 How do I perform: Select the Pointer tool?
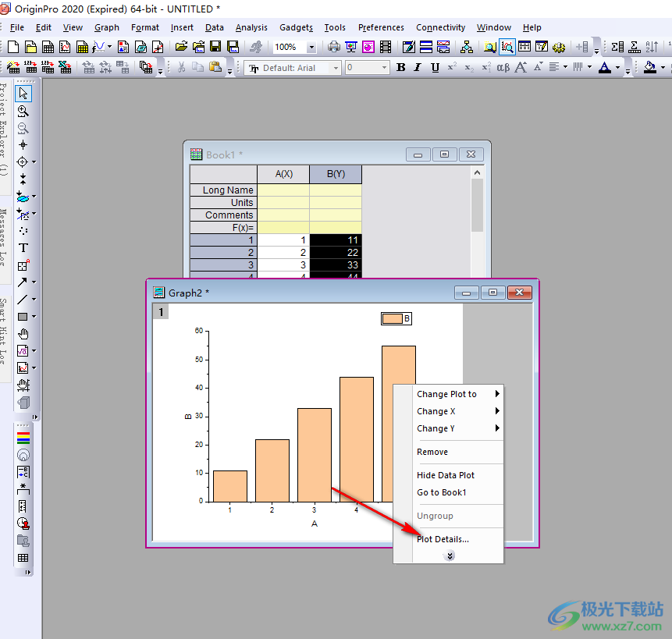click(x=23, y=94)
